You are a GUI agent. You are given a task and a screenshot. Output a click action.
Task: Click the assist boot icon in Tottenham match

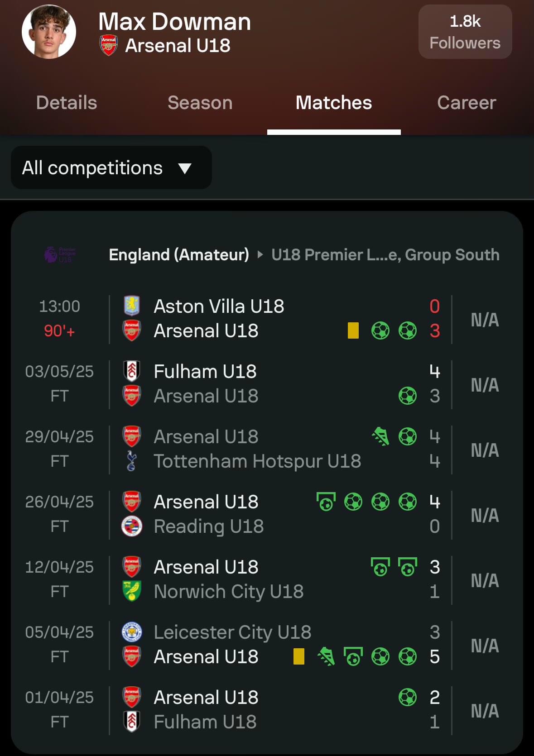click(380, 436)
